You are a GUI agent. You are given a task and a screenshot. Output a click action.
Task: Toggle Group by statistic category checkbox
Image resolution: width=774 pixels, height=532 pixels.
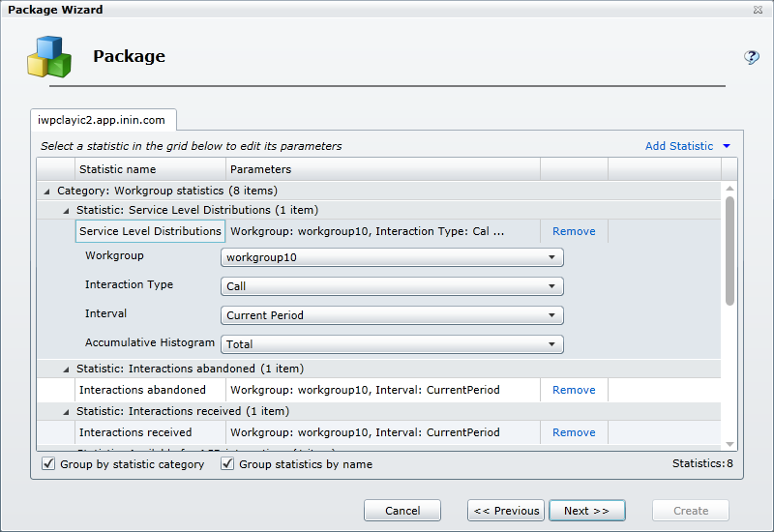tap(49, 464)
